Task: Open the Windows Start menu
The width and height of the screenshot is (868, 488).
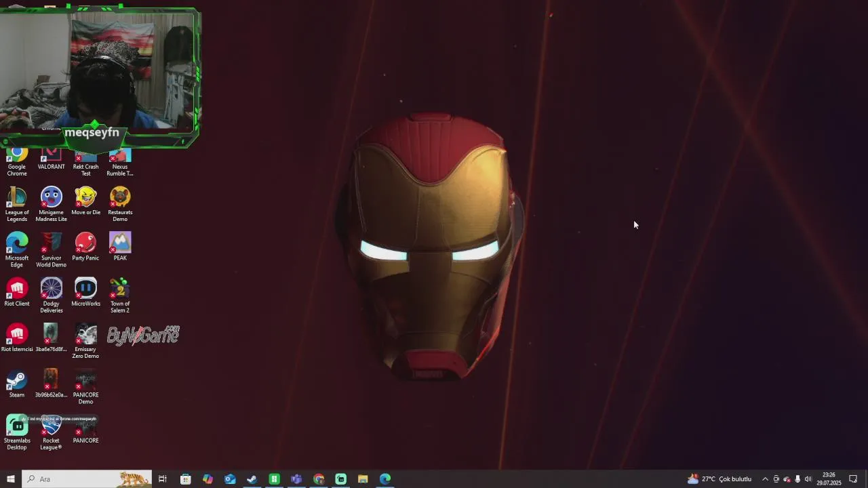Action: pyautogui.click(x=11, y=479)
